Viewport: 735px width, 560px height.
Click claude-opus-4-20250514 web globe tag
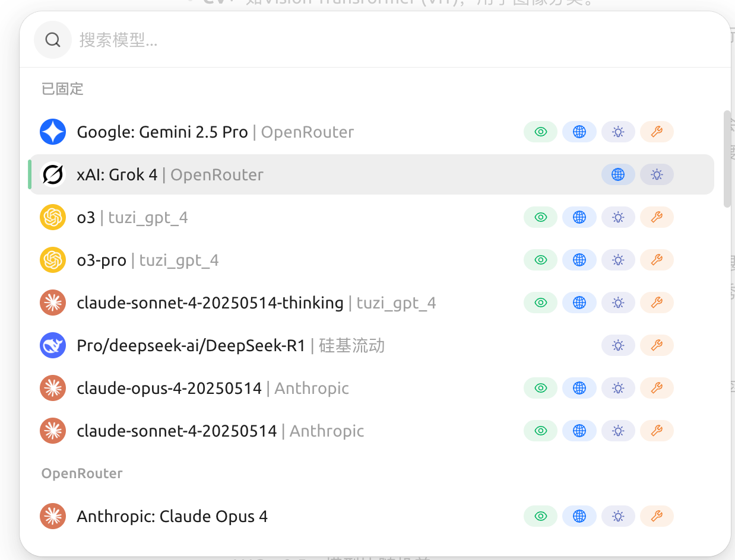coord(579,388)
